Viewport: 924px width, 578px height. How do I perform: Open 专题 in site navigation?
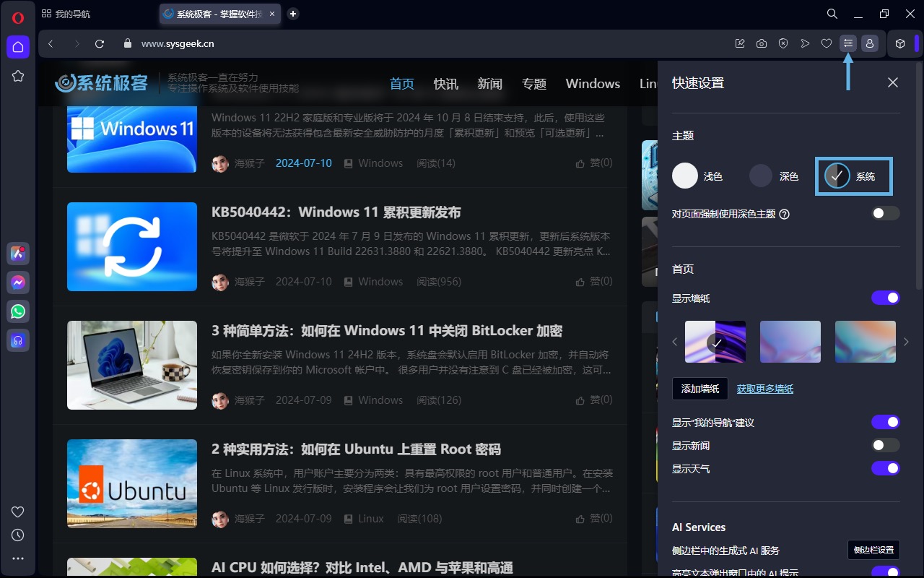pos(534,84)
